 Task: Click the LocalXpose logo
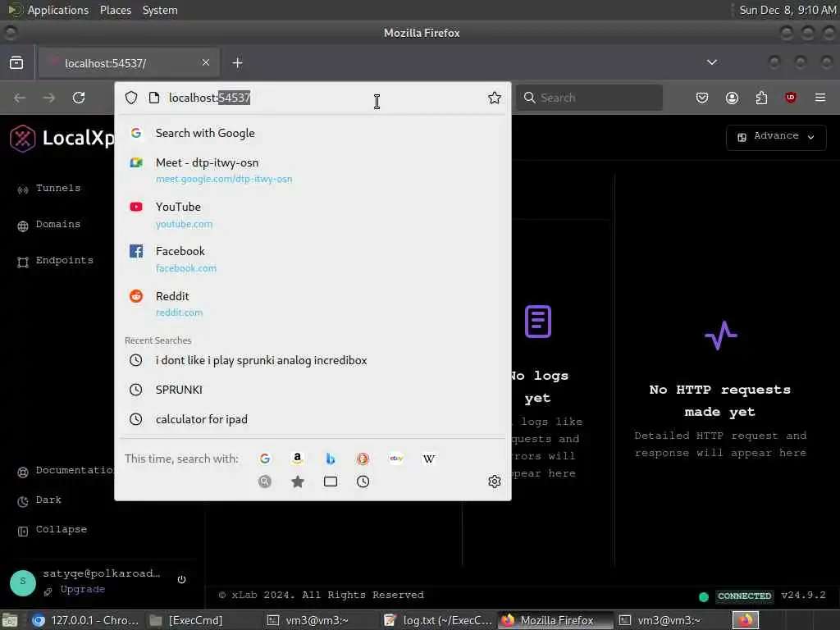[x=62, y=138]
